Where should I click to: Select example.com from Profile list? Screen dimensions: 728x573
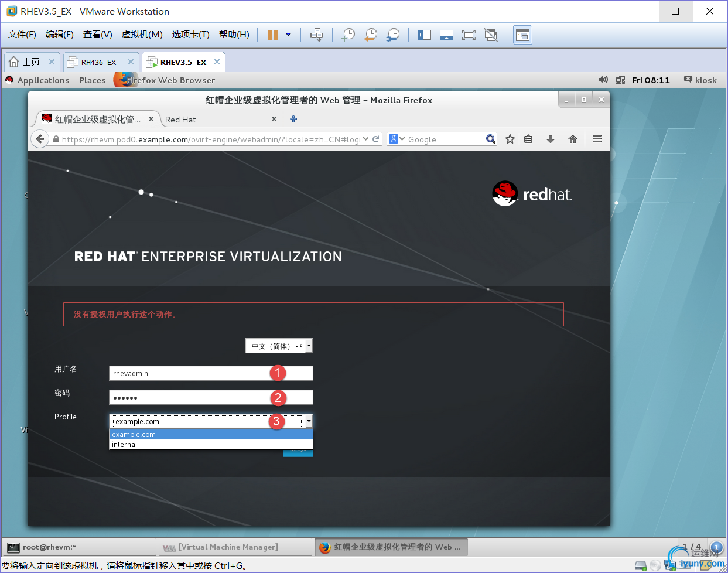pos(211,434)
